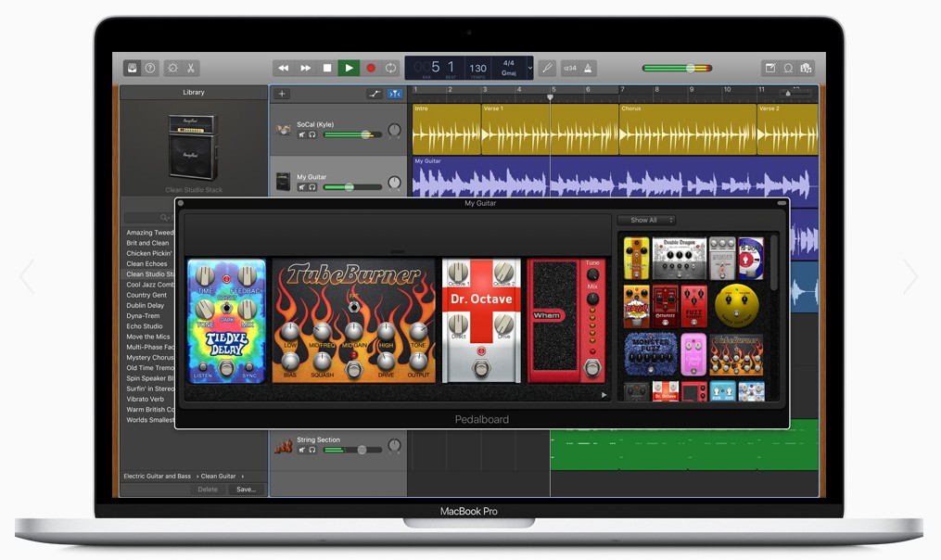Viewport: 941px width, 560px height.
Task: Open Clean Guitar breadcrumb in Library
Action: [219, 476]
